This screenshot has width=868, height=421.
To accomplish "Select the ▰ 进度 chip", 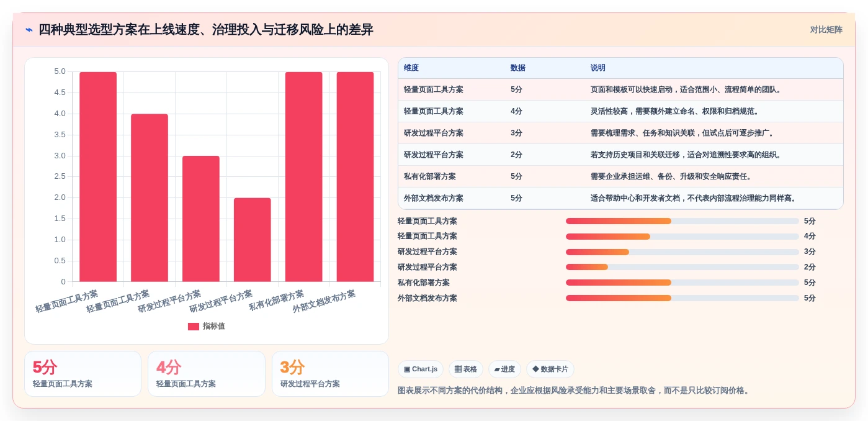I will tap(504, 369).
